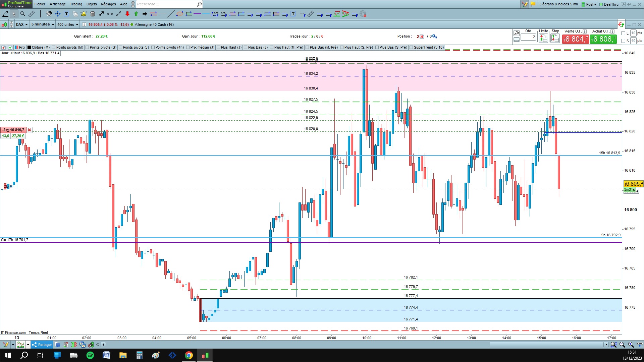Select the magnifier zoom tool
This screenshot has width=644, height=362.
22,14
